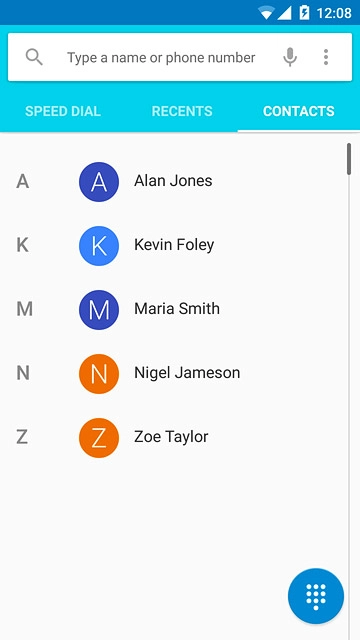The width and height of the screenshot is (360, 640).
Task: Focus the name or phone number field
Action: [x=161, y=58]
